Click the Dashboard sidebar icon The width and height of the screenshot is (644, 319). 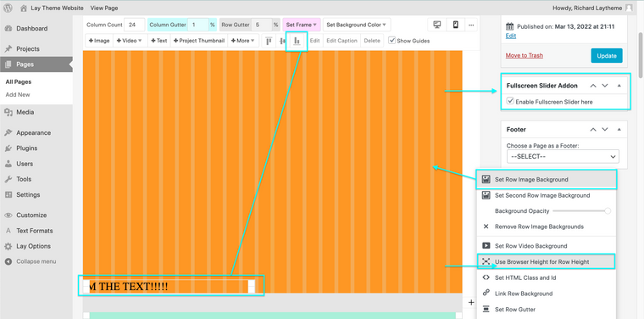(8, 28)
